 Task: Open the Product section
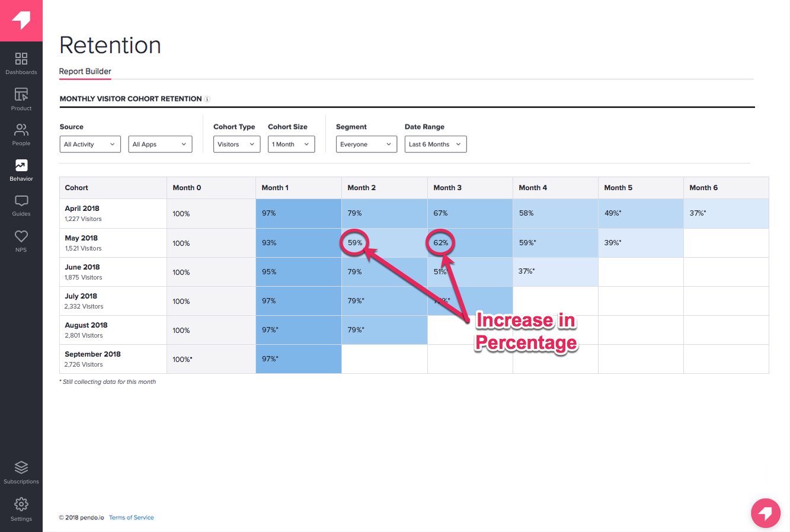pos(21,100)
